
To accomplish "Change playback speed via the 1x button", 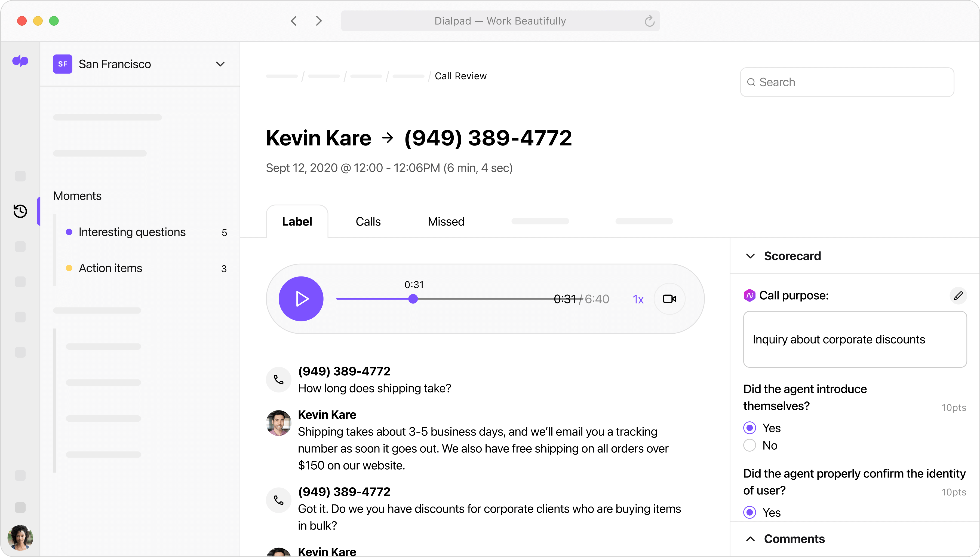I will tap(638, 299).
